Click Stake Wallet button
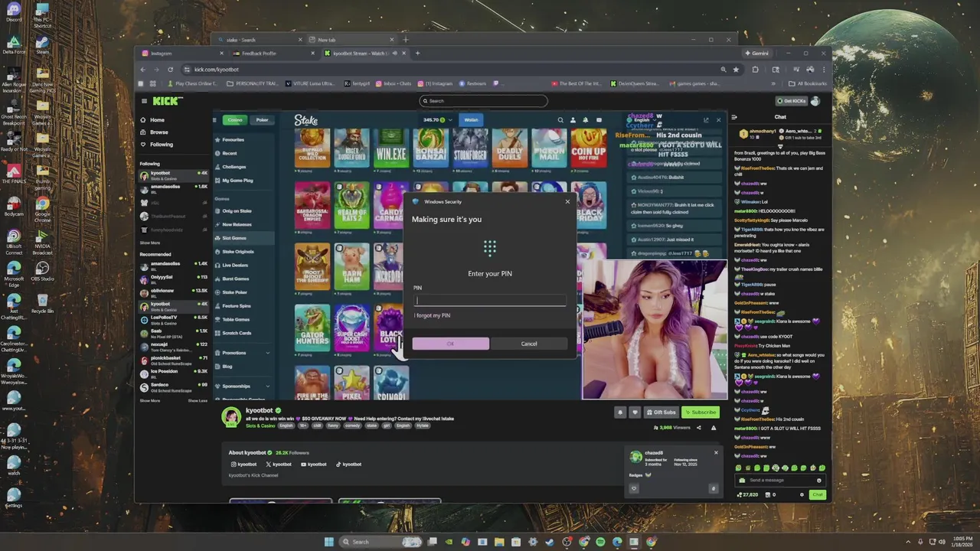The image size is (980, 551). tap(471, 119)
